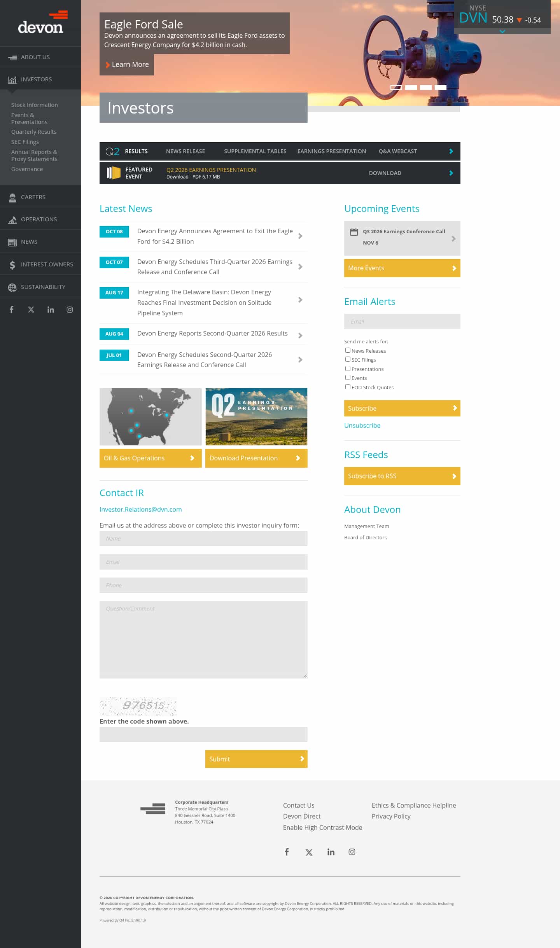Click the Subscribe button
The width and height of the screenshot is (560, 948).
pyautogui.click(x=402, y=408)
